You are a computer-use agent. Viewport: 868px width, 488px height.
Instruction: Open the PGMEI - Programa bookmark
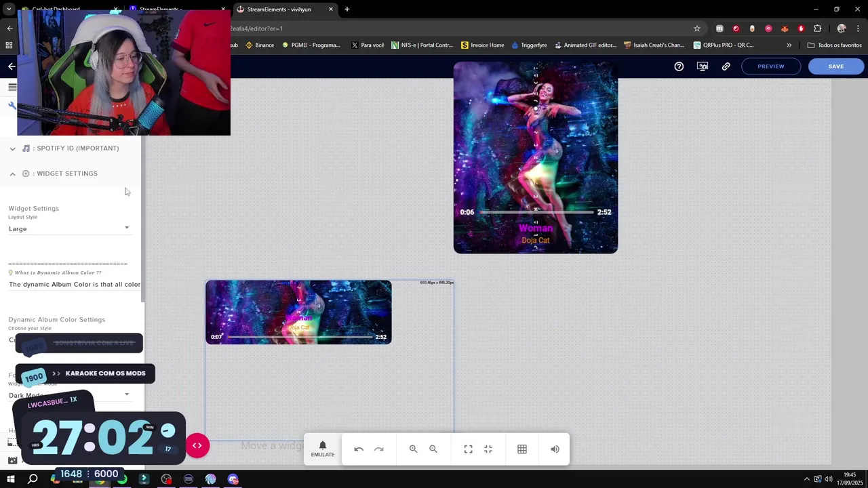(x=311, y=45)
